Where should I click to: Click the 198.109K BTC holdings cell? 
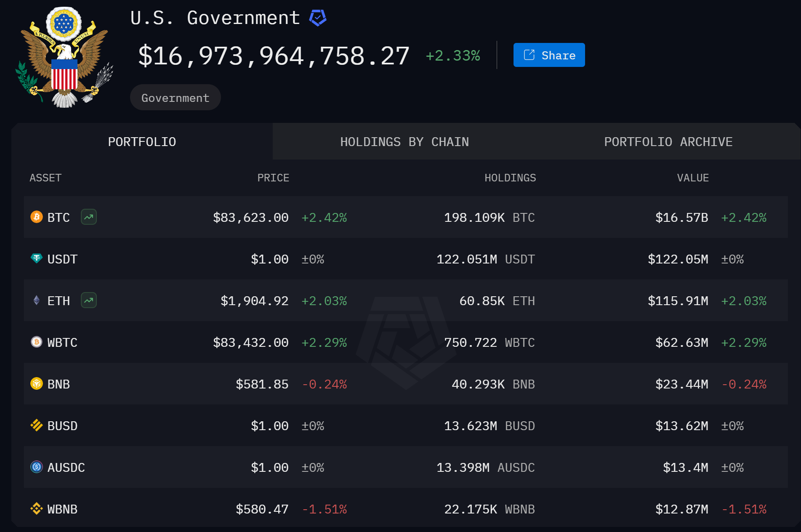click(x=490, y=218)
